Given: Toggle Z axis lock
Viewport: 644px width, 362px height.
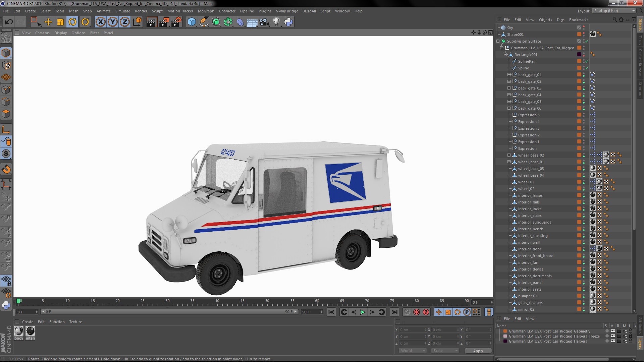Looking at the screenshot, I should click(125, 22).
